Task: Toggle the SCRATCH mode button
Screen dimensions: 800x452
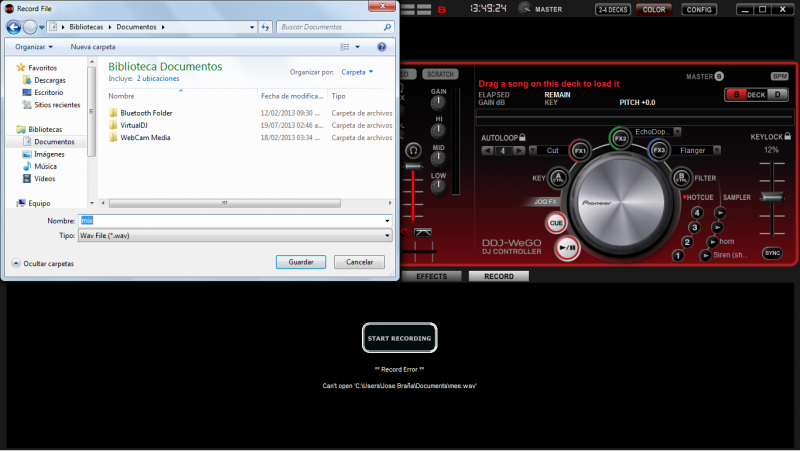Action: pyautogui.click(x=440, y=74)
